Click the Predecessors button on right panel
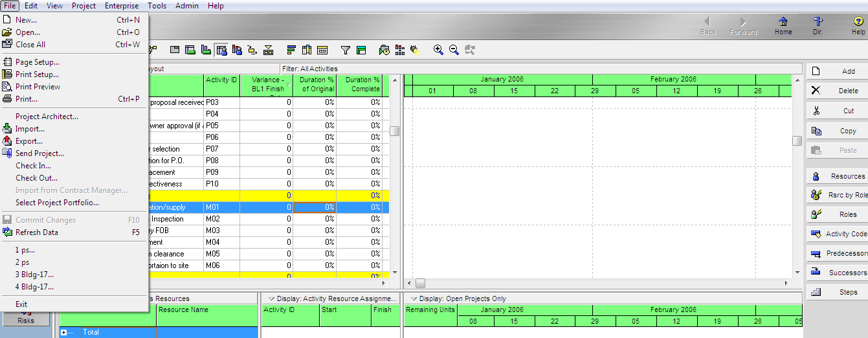868x338 pixels. [837, 253]
